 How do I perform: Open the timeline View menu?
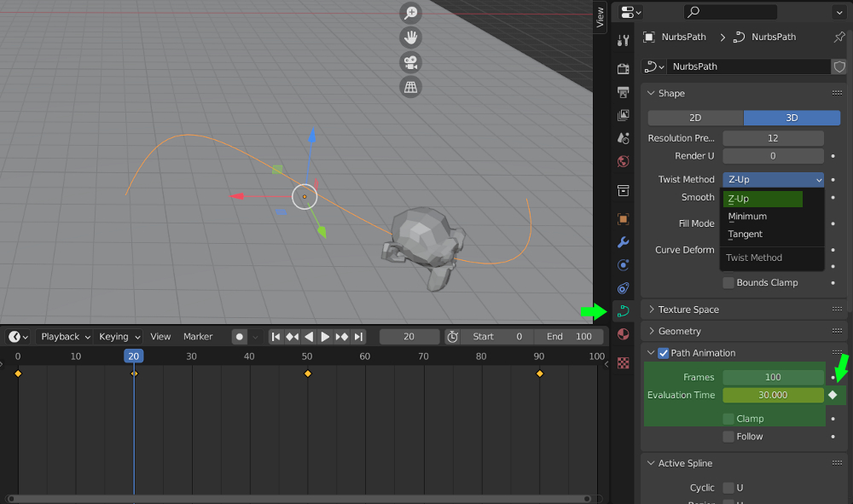click(x=160, y=337)
